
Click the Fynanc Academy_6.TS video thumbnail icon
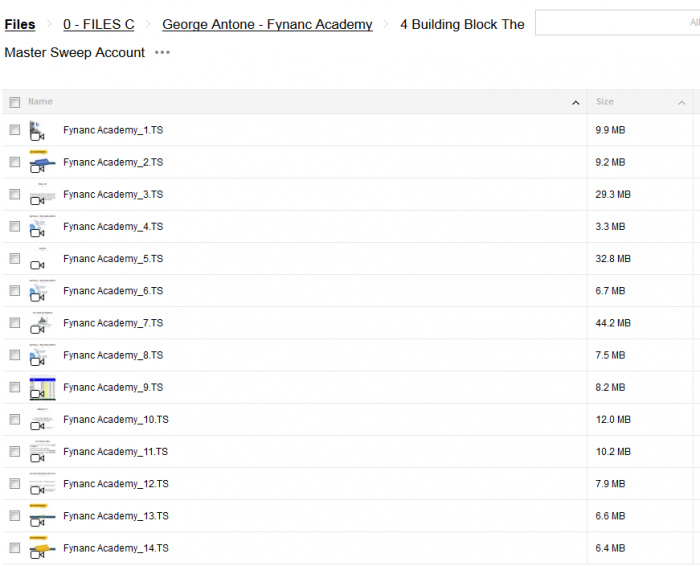(x=42, y=291)
